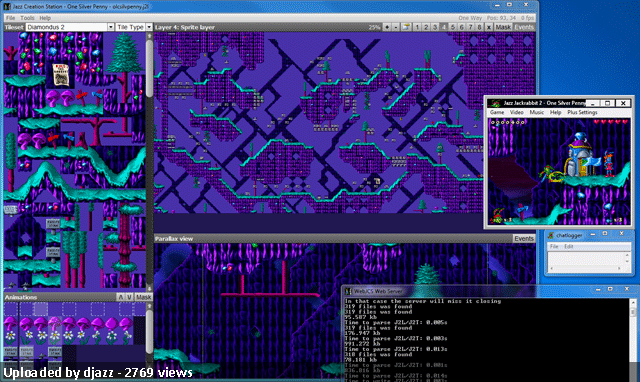Open the Tools menu
This screenshot has height=382, width=640.
pyautogui.click(x=27, y=18)
